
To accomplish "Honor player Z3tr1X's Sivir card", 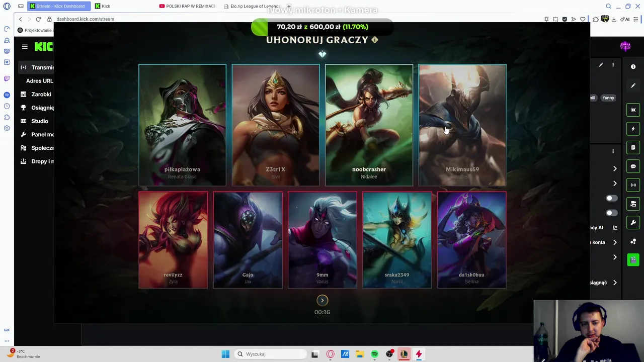I will click(x=275, y=125).
